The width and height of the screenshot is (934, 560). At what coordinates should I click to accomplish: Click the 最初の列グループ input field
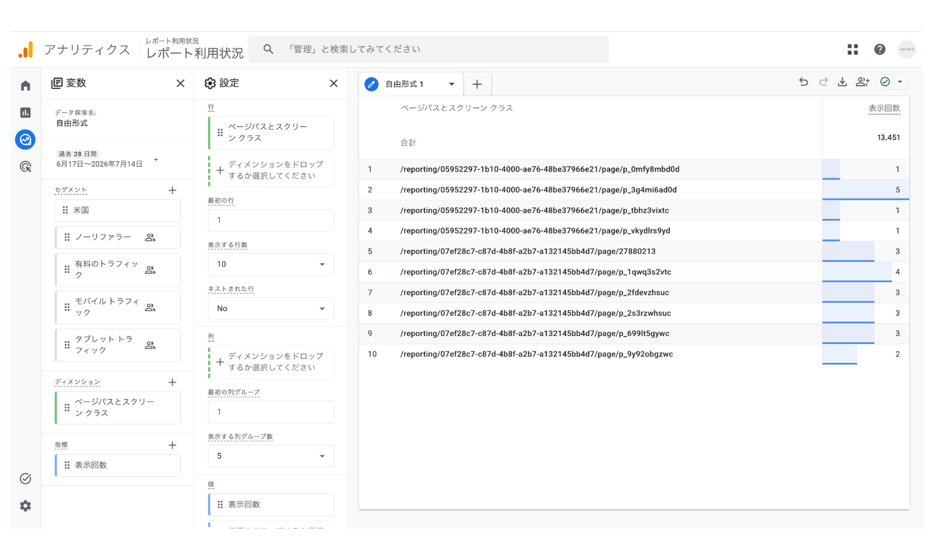(x=271, y=412)
